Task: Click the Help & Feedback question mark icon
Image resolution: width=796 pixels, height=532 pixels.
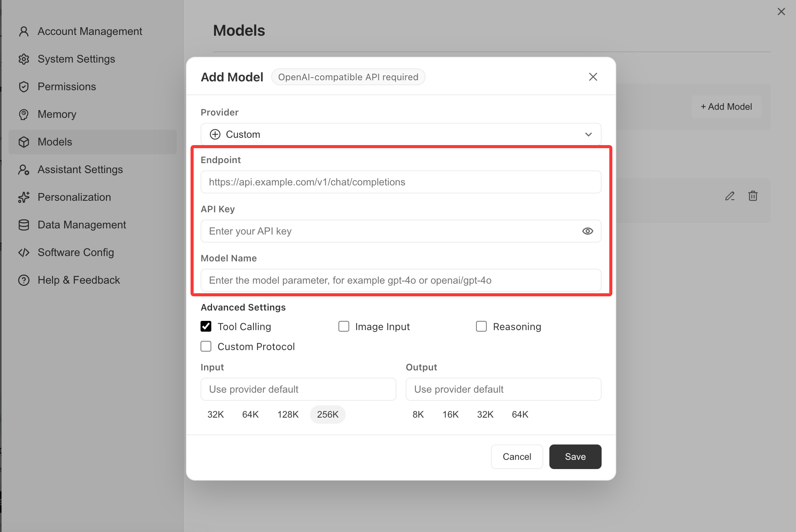Action: (x=24, y=280)
